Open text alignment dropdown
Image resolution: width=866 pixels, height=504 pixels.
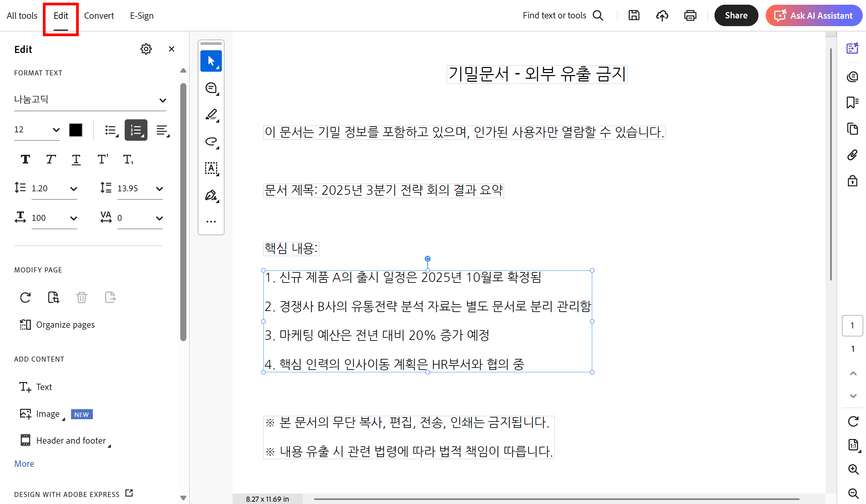click(x=163, y=130)
